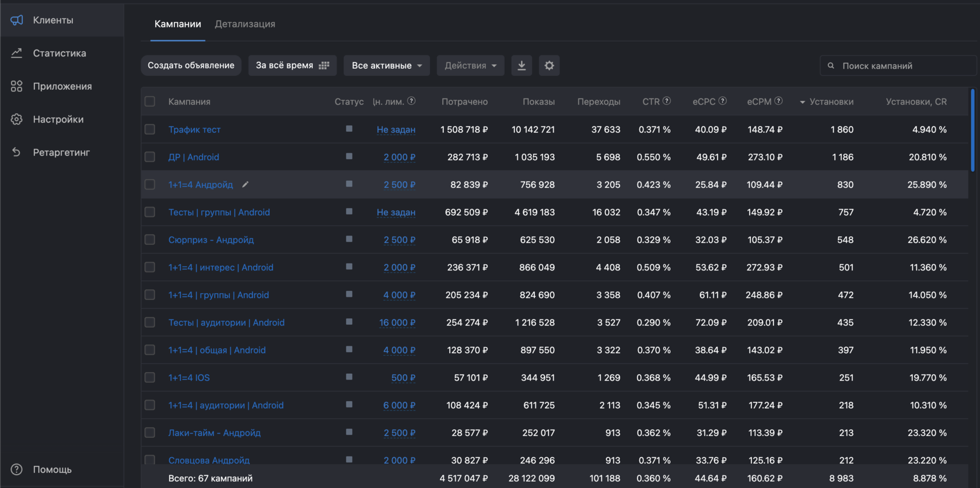Open table settings gear icon
980x488 pixels.
549,65
